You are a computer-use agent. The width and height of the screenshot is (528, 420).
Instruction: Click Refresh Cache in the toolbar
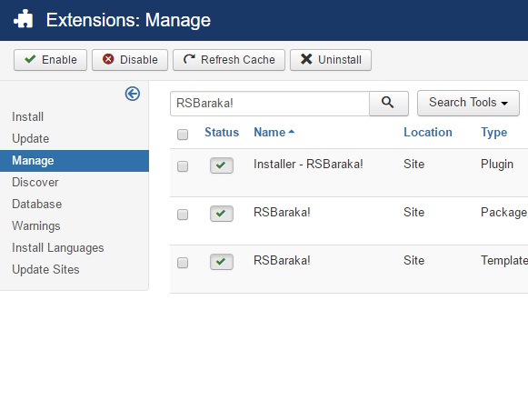229,60
